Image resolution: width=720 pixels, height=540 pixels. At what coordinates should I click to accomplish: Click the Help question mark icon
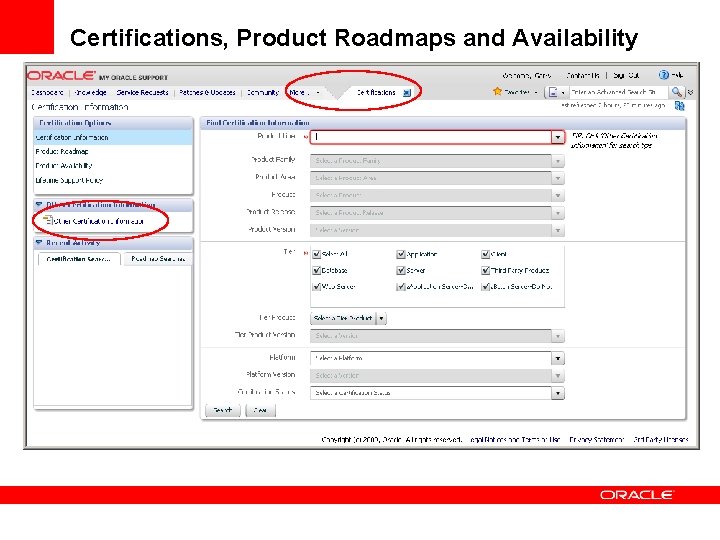coord(664,75)
